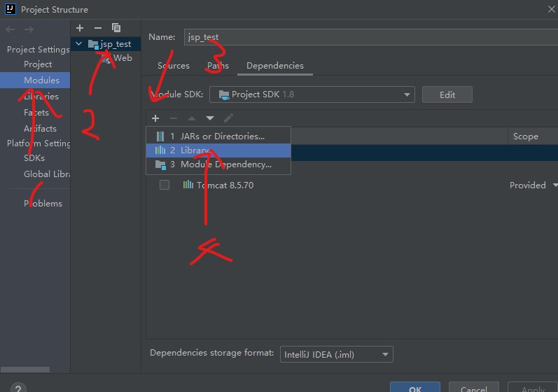Image resolution: width=558 pixels, height=392 pixels.
Task: Remove dependency with minus icon
Action: (174, 118)
